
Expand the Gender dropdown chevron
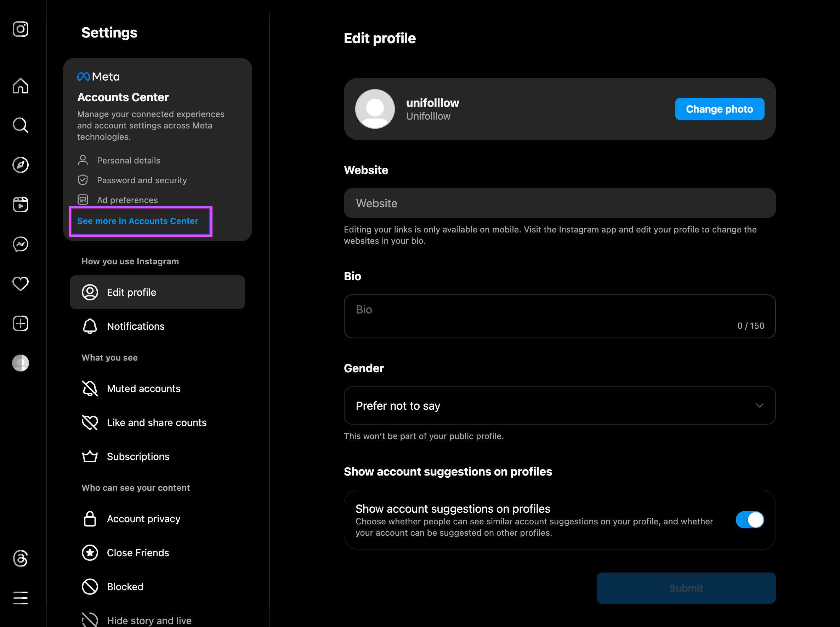[759, 406]
